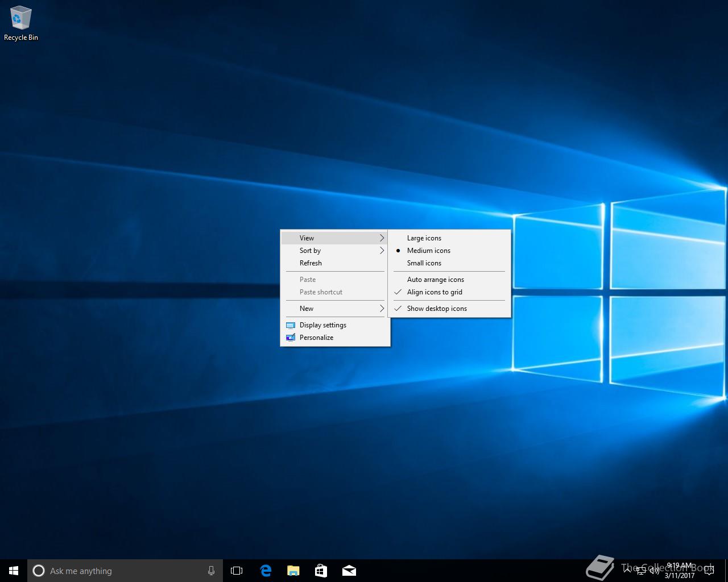This screenshot has width=728, height=582.
Task: Click the View context menu label
Action: [307, 238]
